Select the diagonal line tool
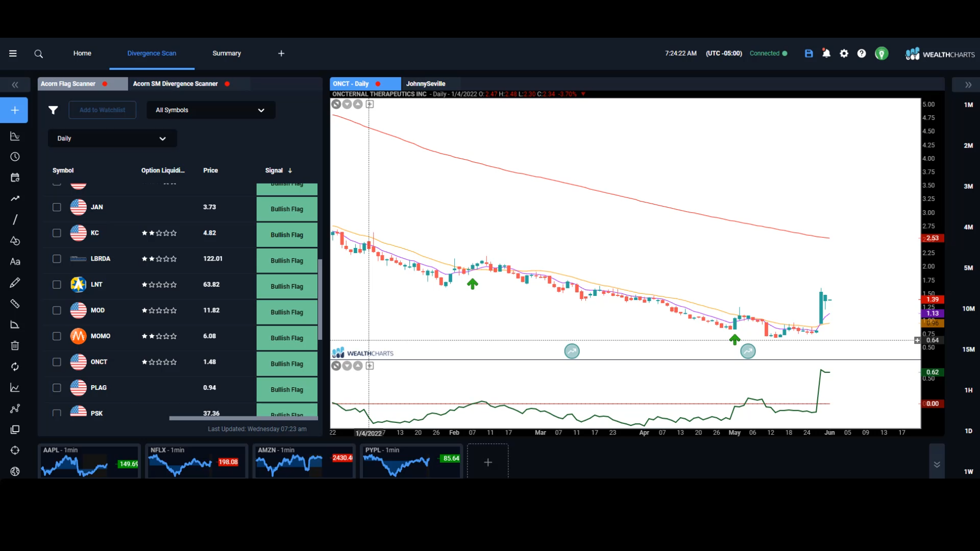 (15, 219)
